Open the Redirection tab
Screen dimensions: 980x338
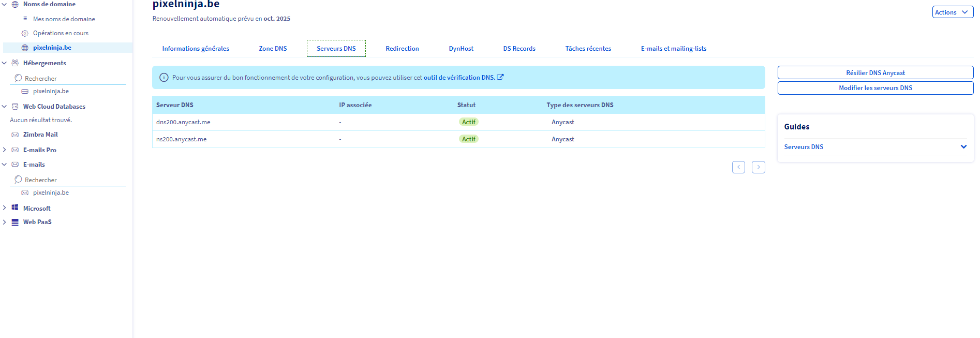402,49
